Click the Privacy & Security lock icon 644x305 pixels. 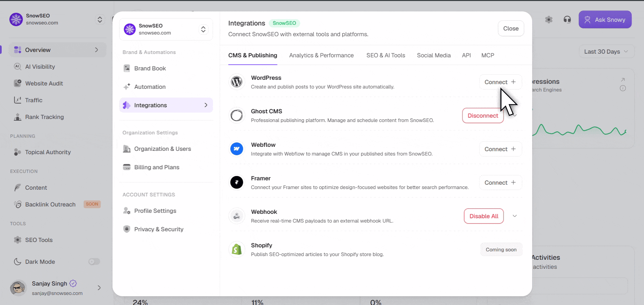pos(127,229)
